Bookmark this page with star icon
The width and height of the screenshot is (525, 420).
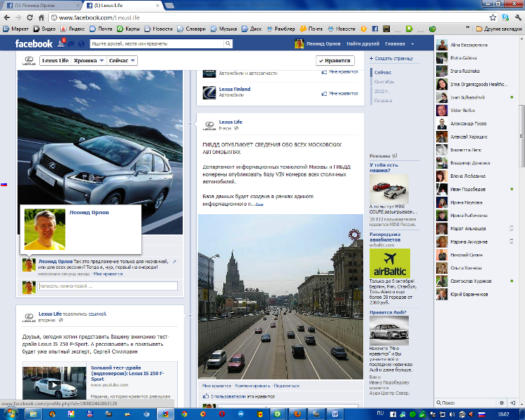click(x=493, y=17)
